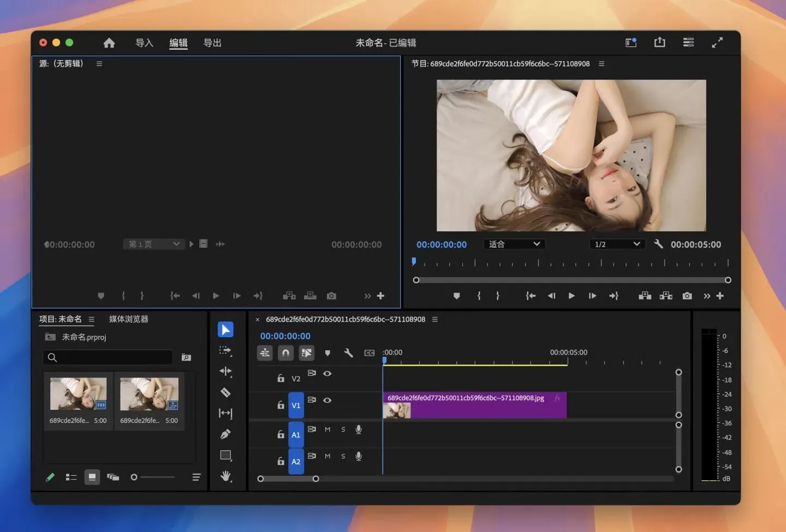786x532 pixels.
Task: Switch to the 导出 workspace tab
Action: pos(212,43)
